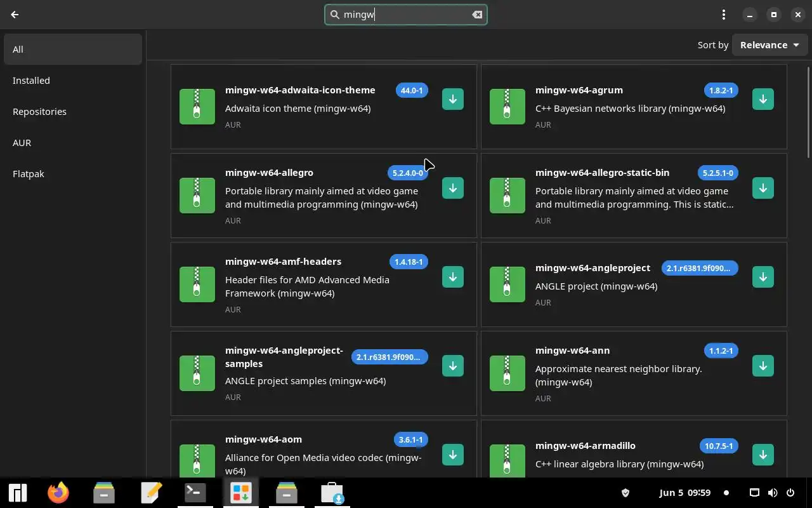
Task: Install mingw-w64-armadillo package
Action: [x=763, y=455]
